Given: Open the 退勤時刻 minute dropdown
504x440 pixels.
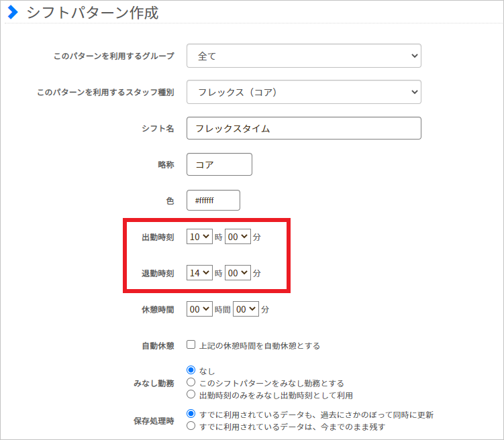Looking at the screenshot, I should 238,273.
